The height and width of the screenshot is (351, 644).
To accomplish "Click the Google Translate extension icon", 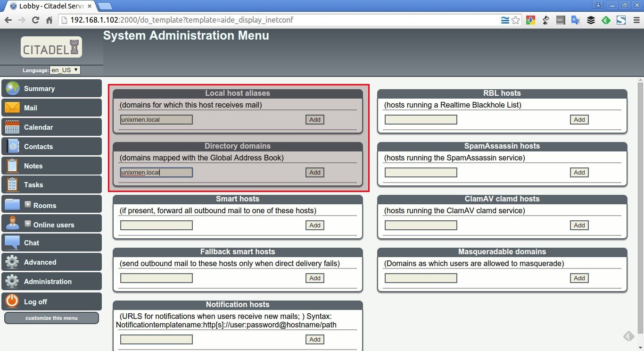I will 576,20.
